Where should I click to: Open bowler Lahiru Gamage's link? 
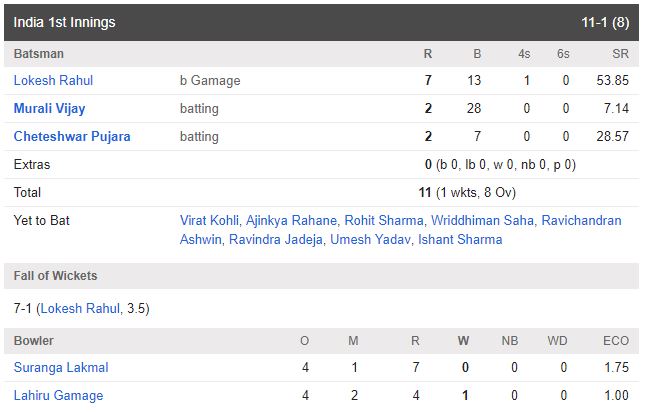pyautogui.click(x=59, y=395)
